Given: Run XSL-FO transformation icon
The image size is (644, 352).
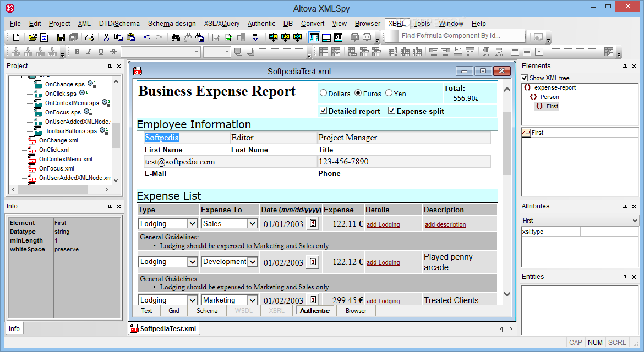Looking at the screenshot, I should [x=286, y=37].
